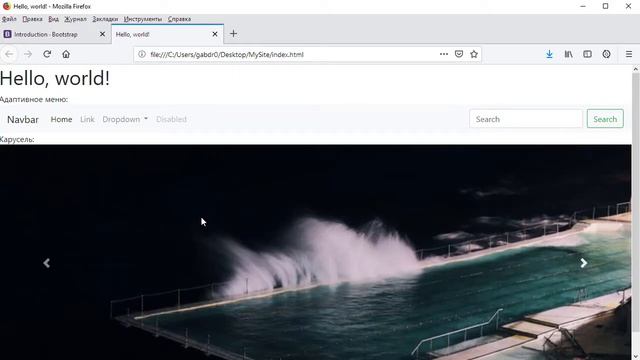
Task: Open the Журнал menu
Action: (76, 19)
